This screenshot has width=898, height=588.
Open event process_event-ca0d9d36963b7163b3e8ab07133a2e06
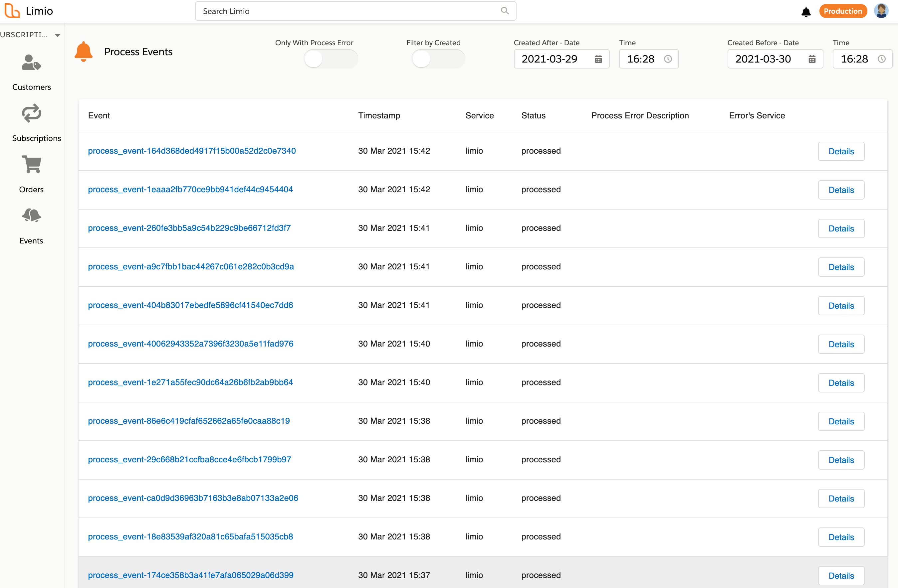(193, 498)
